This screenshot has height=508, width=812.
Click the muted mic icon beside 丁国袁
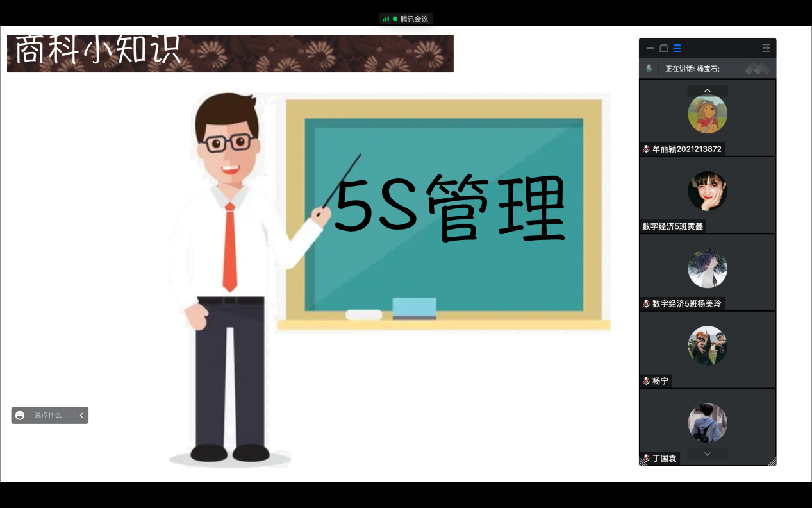[x=646, y=459]
